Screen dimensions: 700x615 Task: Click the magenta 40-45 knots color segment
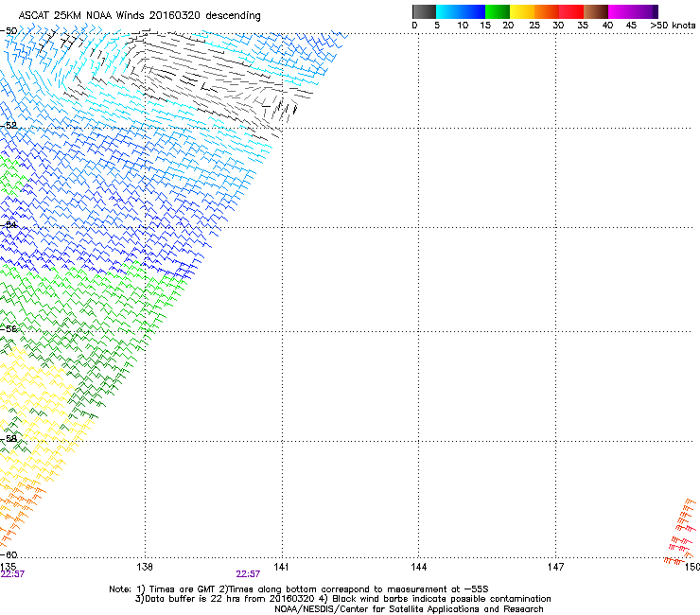coord(621,11)
